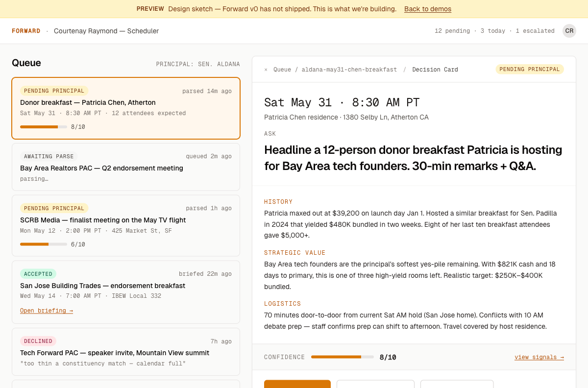Select aldana-may31-chen-breakfast breadcrumb item
Image resolution: width=588 pixels, height=388 pixels.
349,70
